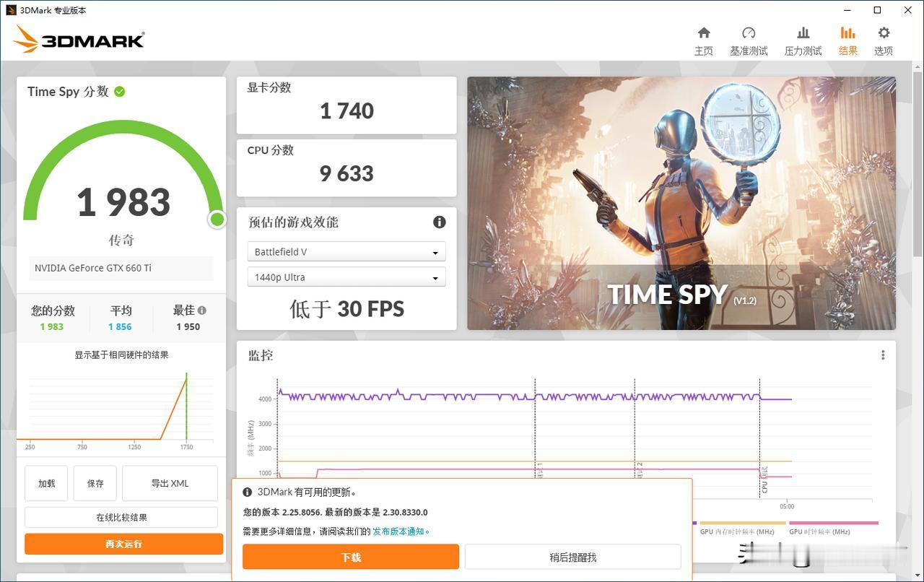Click the 加载 load button
This screenshot has width=924, height=582.
(47, 483)
